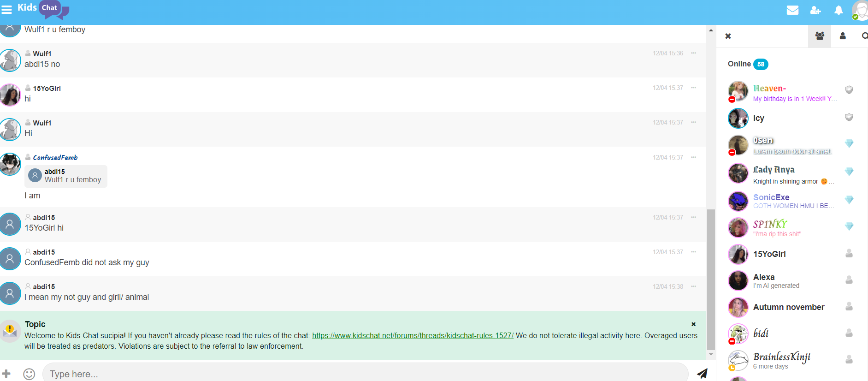Click the send message paper plane
Image resolution: width=868 pixels, height=381 pixels.
pos(702,373)
